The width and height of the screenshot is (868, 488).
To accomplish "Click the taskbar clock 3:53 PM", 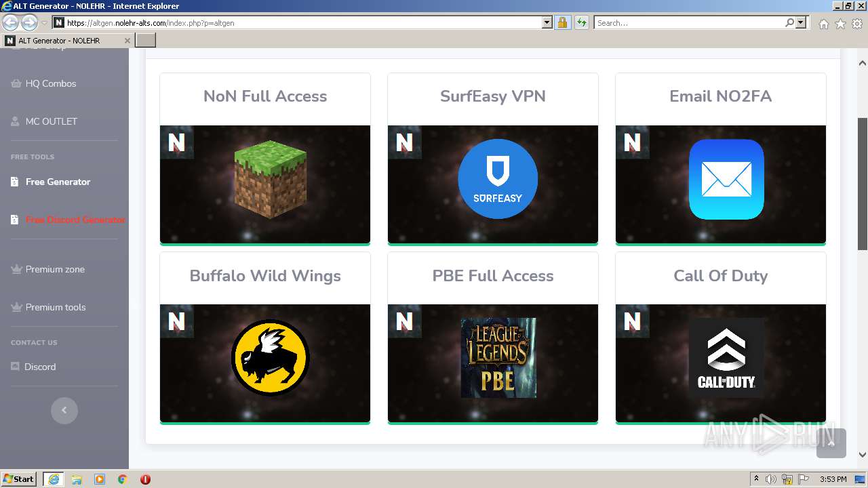I will (833, 479).
